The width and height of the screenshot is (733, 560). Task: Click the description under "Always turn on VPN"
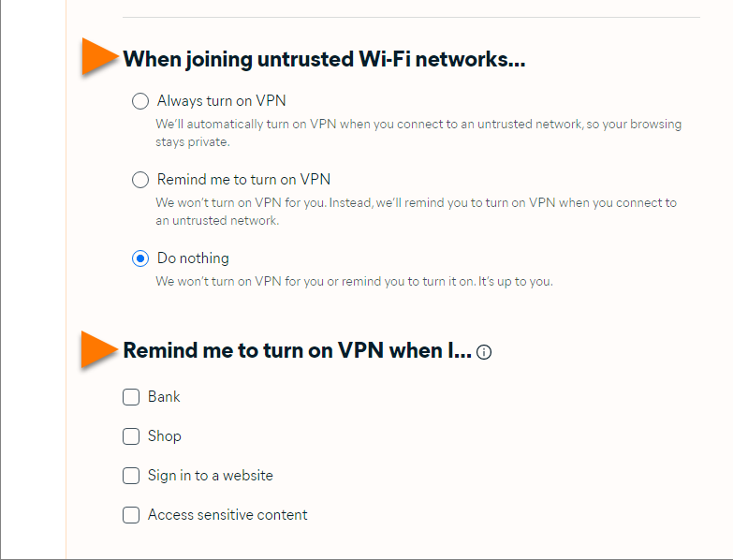click(418, 133)
